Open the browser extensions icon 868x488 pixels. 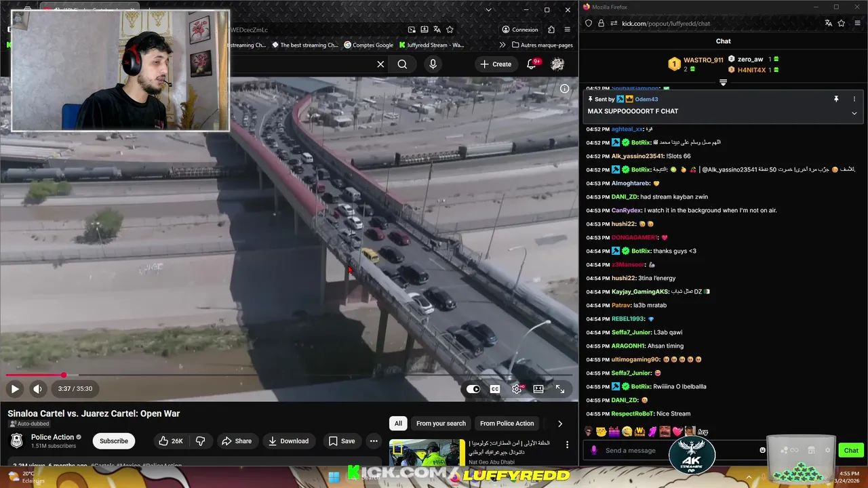pos(551,30)
